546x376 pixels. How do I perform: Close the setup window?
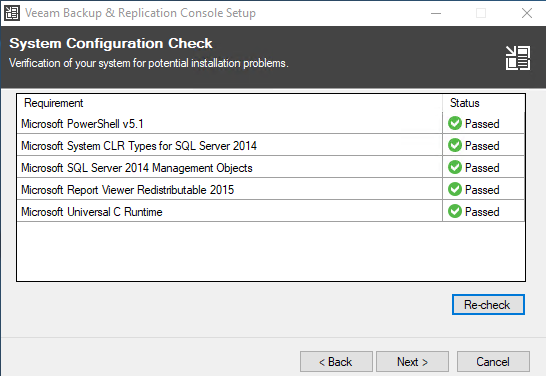point(527,13)
